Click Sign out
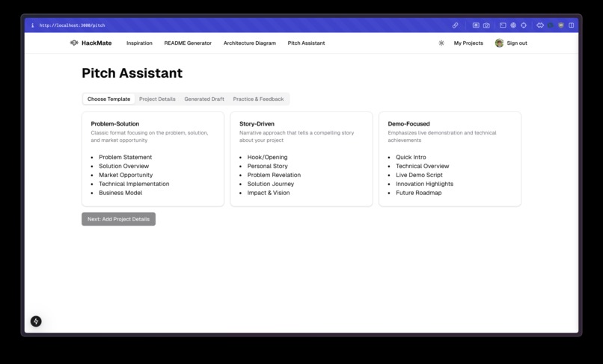 tap(517, 43)
